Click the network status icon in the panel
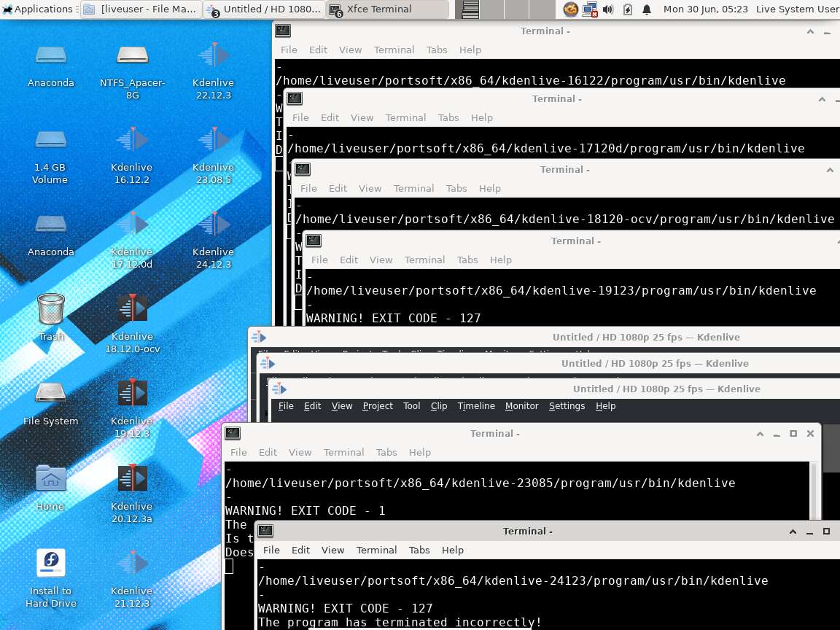This screenshot has width=840, height=630. click(590, 9)
